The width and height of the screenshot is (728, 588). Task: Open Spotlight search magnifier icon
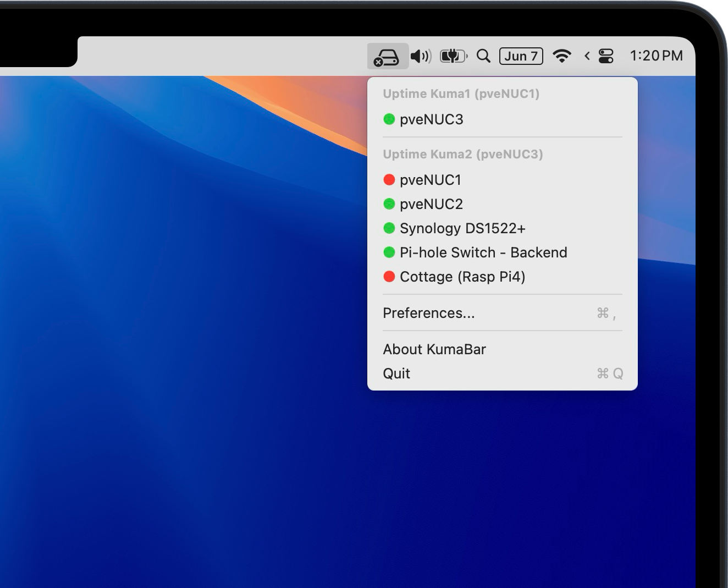pyautogui.click(x=483, y=56)
